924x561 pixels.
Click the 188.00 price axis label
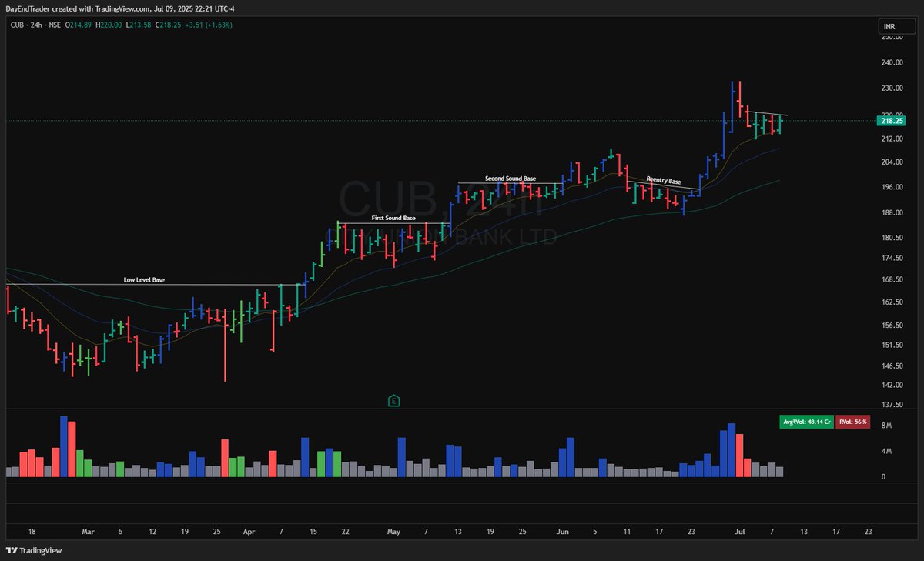[x=892, y=213]
